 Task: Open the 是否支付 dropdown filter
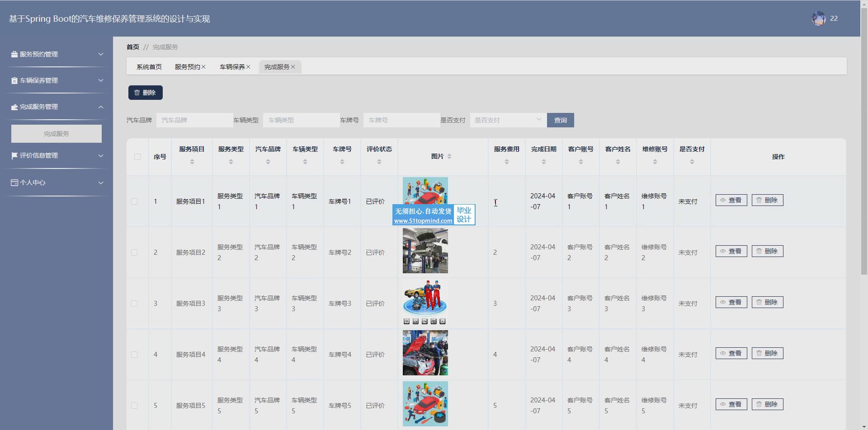(x=508, y=120)
